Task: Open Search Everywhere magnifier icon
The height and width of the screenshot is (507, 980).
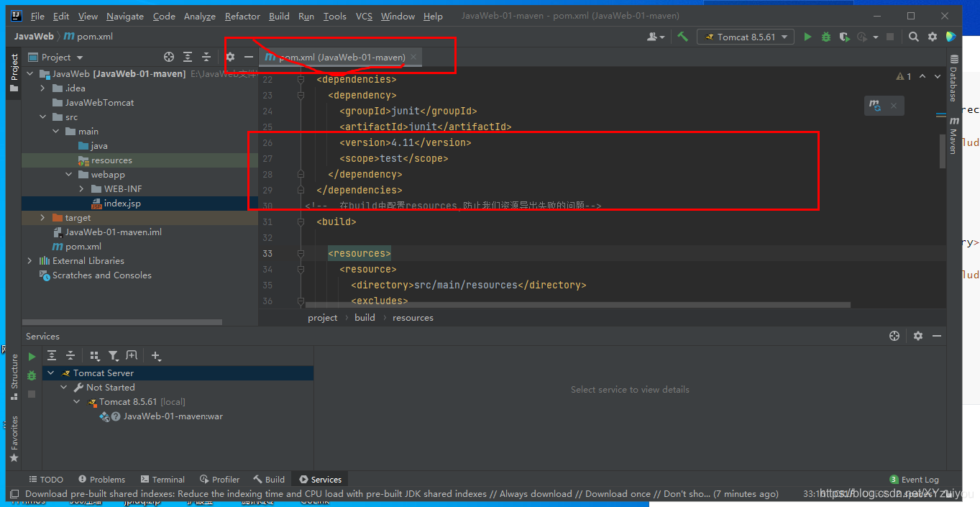Action: click(x=913, y=37)
